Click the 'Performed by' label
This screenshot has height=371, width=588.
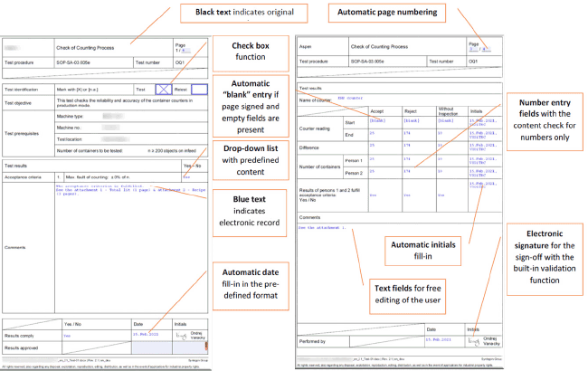click(x=312, y=342)
